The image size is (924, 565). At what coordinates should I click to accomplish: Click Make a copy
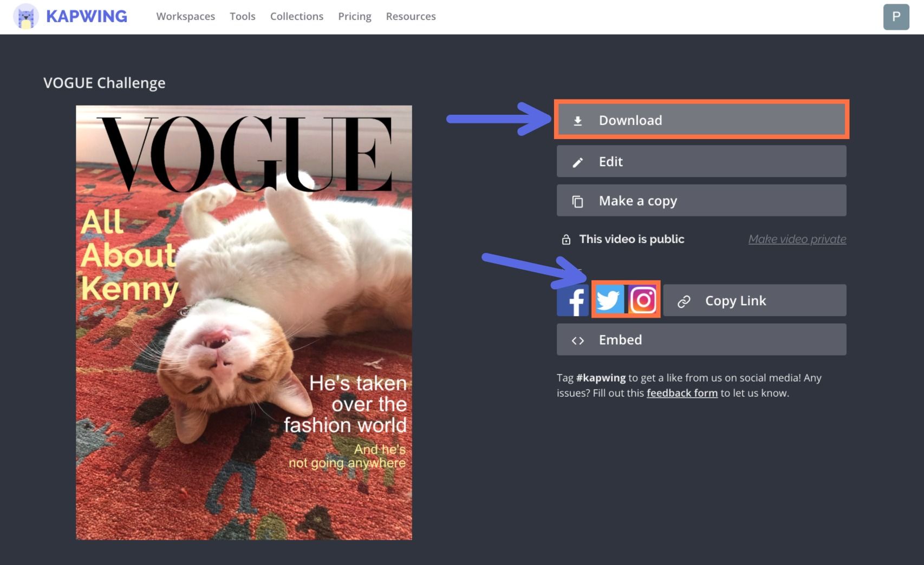[x=701, y=201]
